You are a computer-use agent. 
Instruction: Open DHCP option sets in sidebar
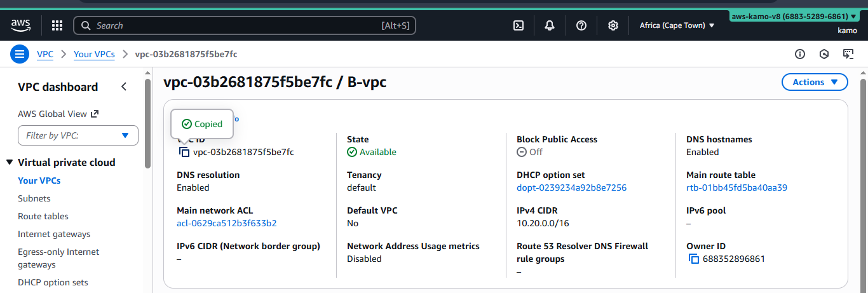[x=53, y=282]
